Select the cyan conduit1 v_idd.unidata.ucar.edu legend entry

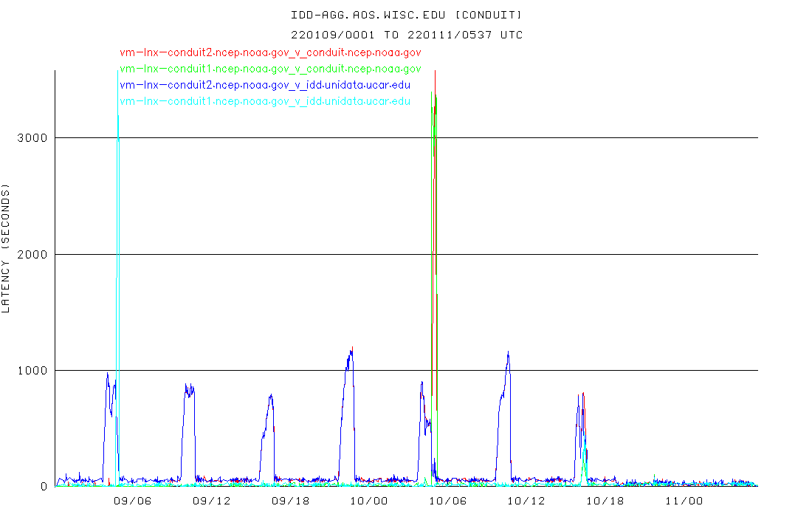[265, 101]
